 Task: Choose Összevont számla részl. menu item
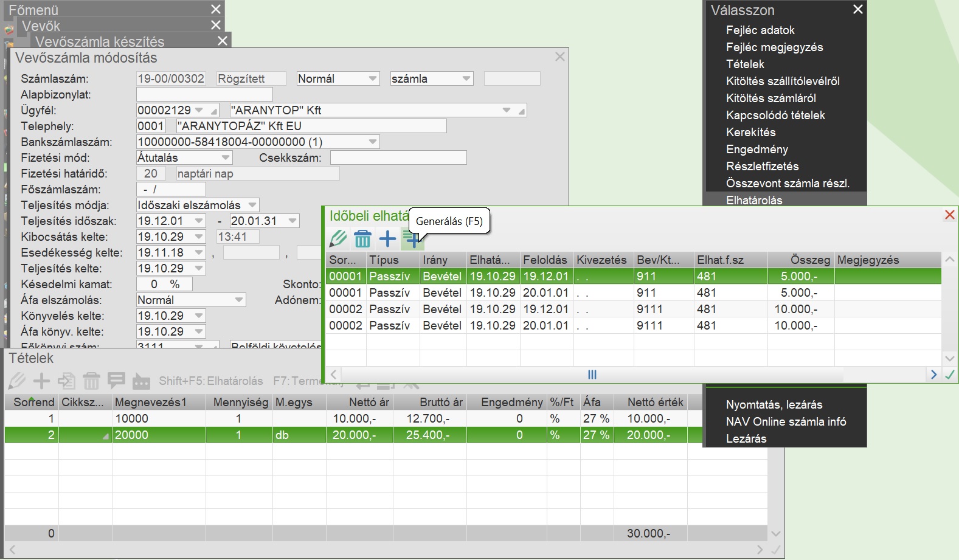788,183
